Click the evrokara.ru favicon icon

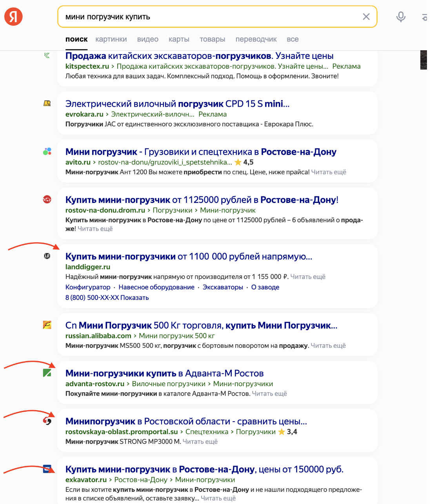tap(47, 104)
